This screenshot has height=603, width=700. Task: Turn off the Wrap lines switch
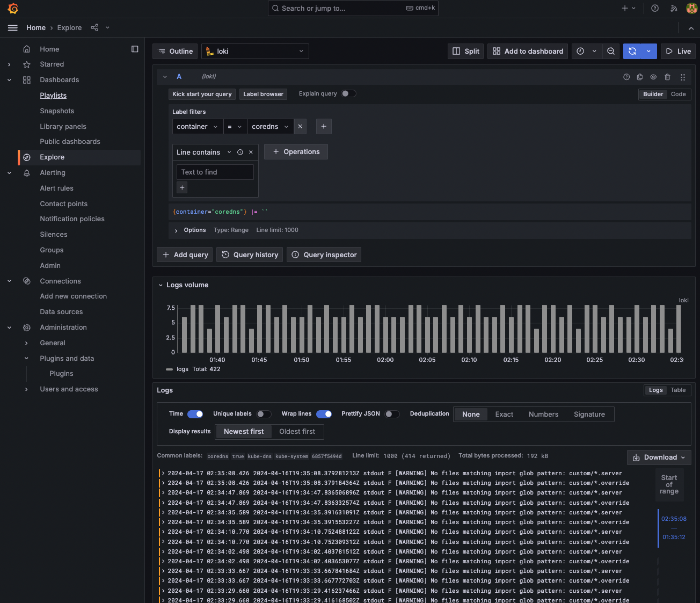[x=324, y=414]
